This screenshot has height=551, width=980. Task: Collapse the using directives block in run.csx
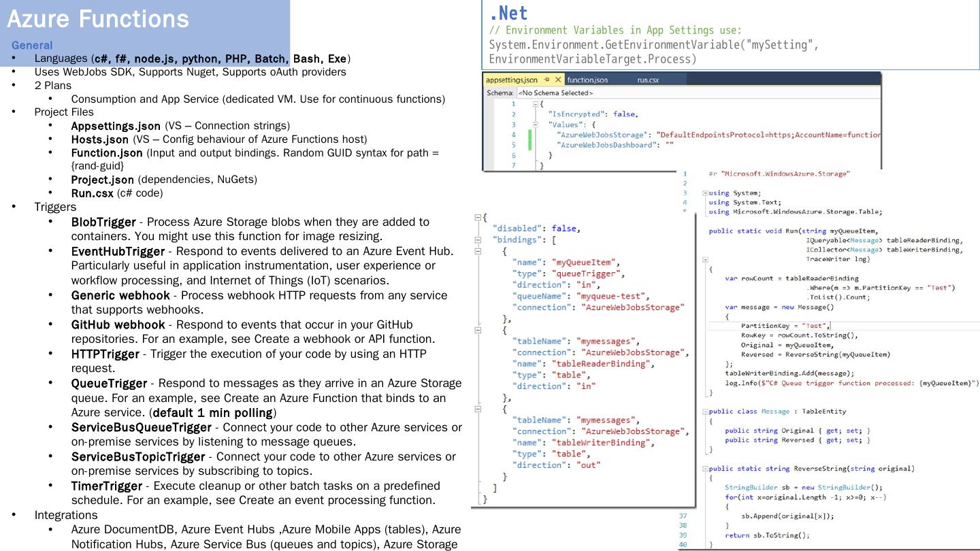tap(705, 193)
